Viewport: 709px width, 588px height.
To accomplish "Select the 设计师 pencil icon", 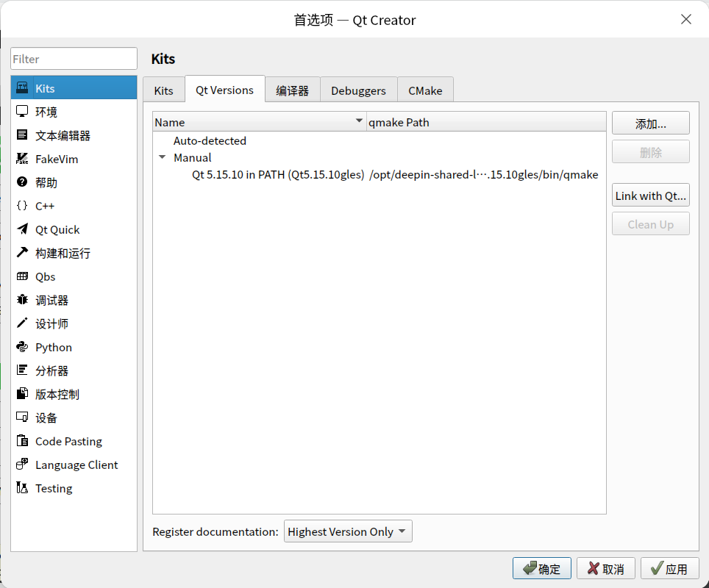I will 22,323.
